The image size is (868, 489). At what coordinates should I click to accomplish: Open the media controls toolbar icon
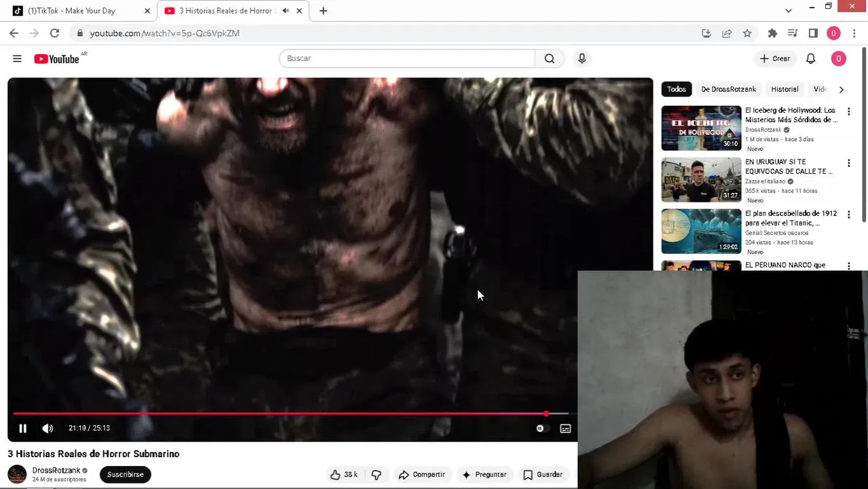pos(793,33)
